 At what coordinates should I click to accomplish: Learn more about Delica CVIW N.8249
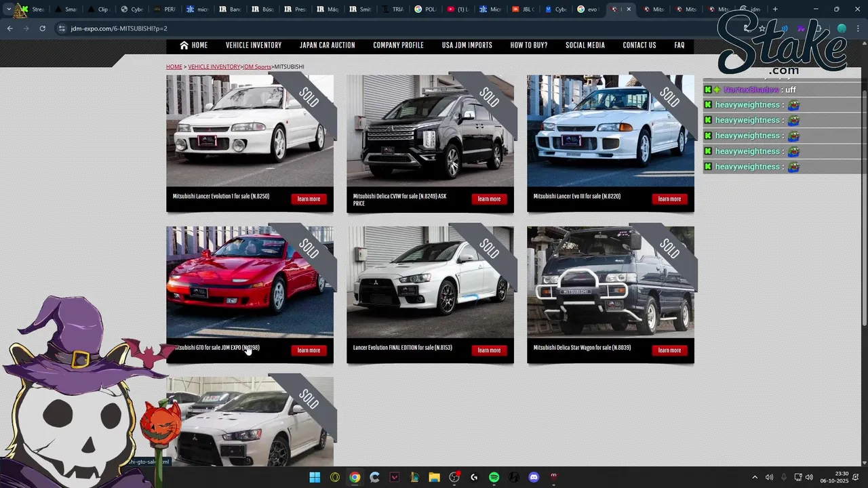click(x=489, y=199)
